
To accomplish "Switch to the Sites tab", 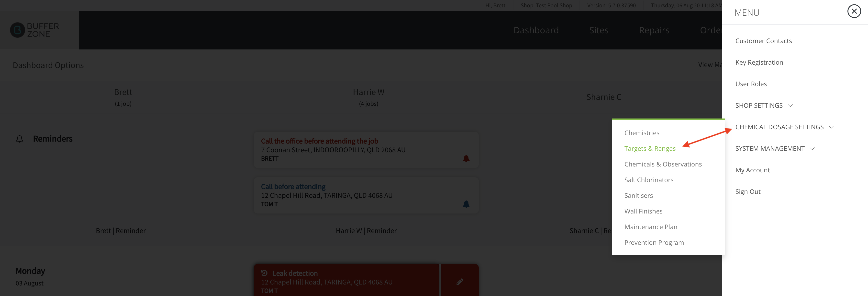I will pos(599,30).
